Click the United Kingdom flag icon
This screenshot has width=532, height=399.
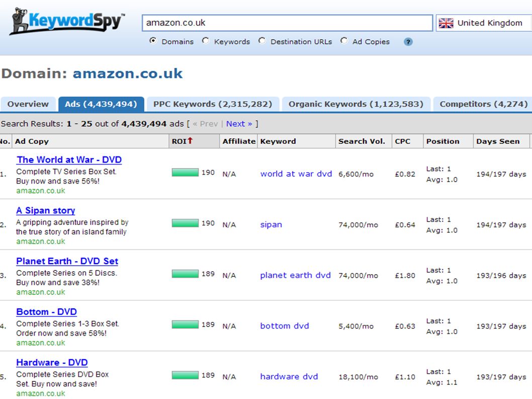[x=446, y=23]
